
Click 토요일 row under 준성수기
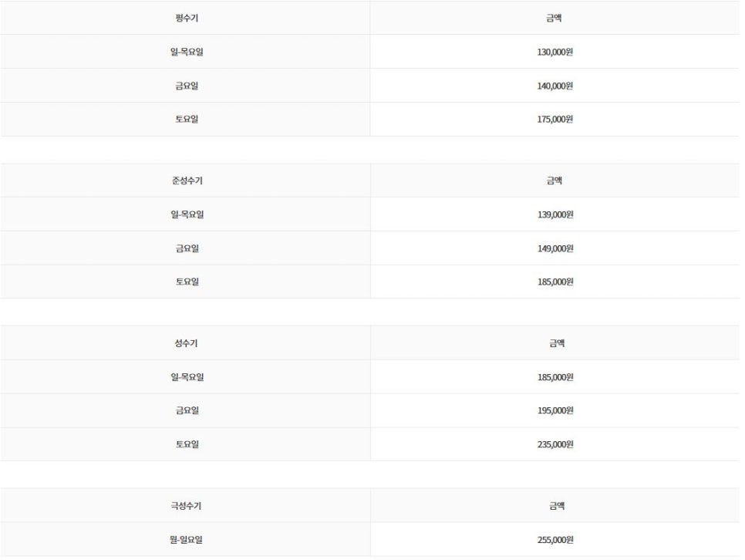pyautogui.click(x=187, y=282)
